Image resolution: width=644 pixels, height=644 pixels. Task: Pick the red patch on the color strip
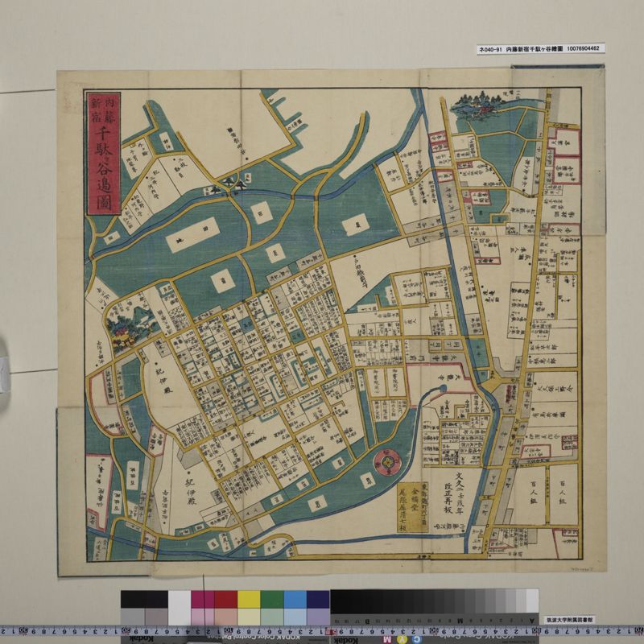[226, 601]
